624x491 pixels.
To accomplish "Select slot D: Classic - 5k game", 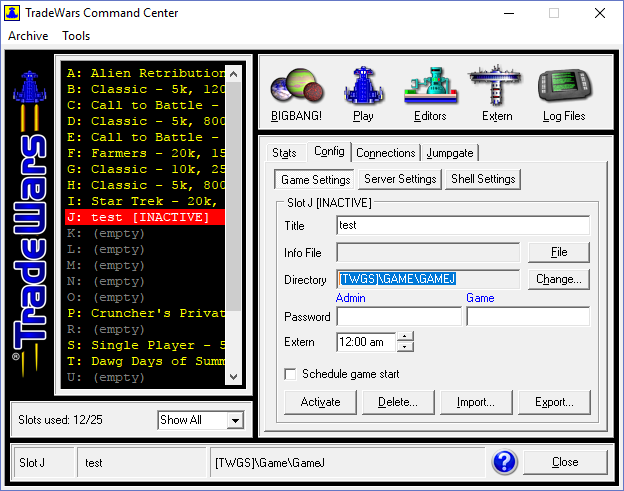I will [145, 121].
